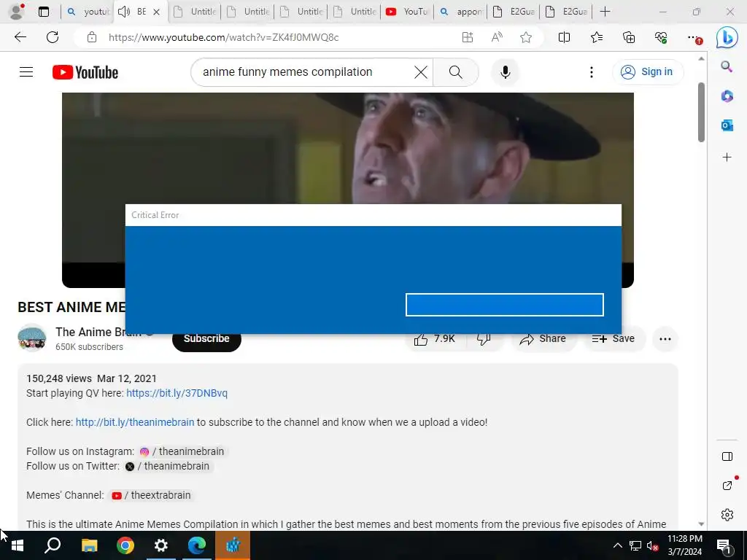Open the YouTube guide hamburger menu

[26, 72]
